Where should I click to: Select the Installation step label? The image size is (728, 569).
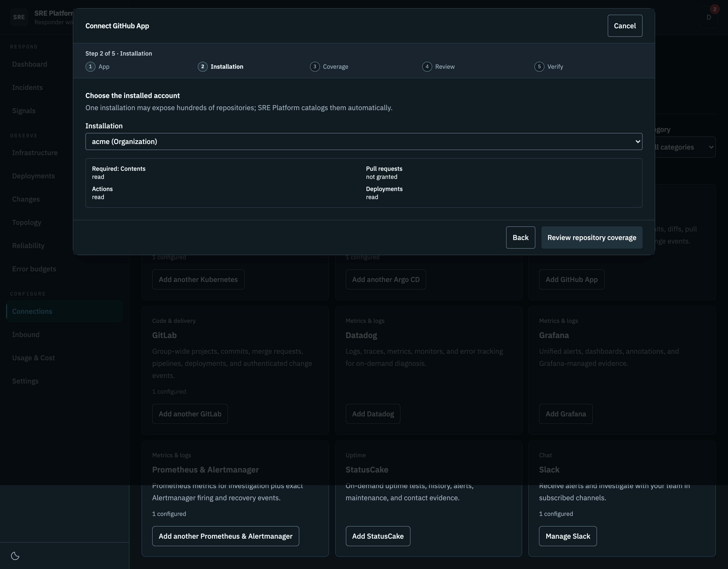click(227, 67)
